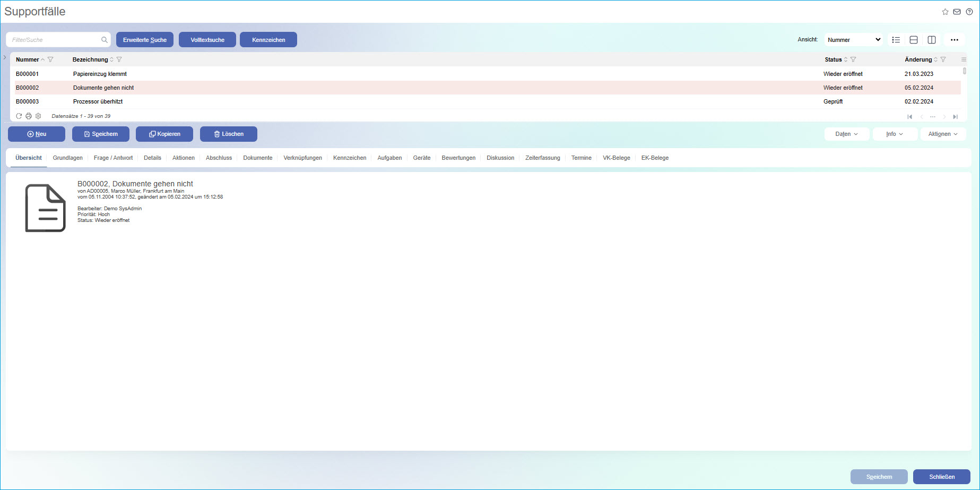Screen dimensions: 980x490
Task: Switch to the Grundlagen tab
Action: pyautogui.click(x=68, y=158)
